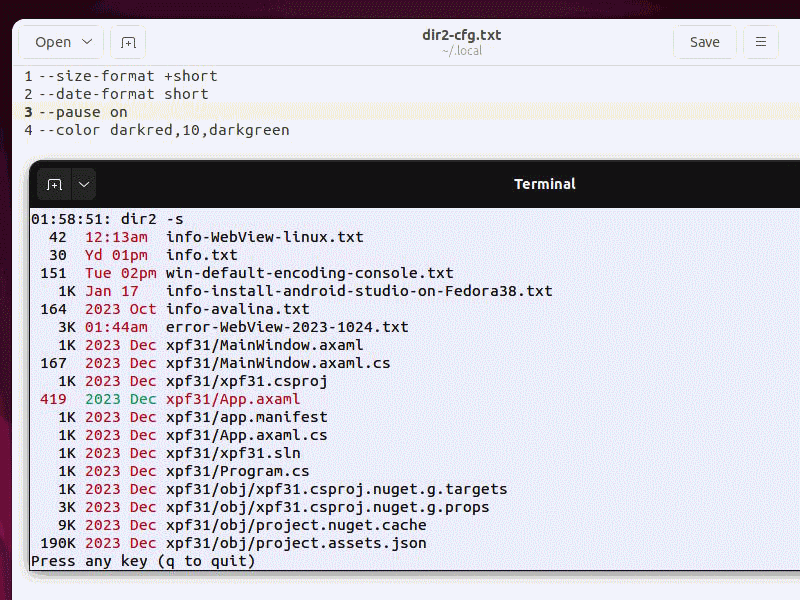Click xpf31.csproj.nuget.g.props entry
800x600 pixels.
pyautogui.click(x=328, y=508)
